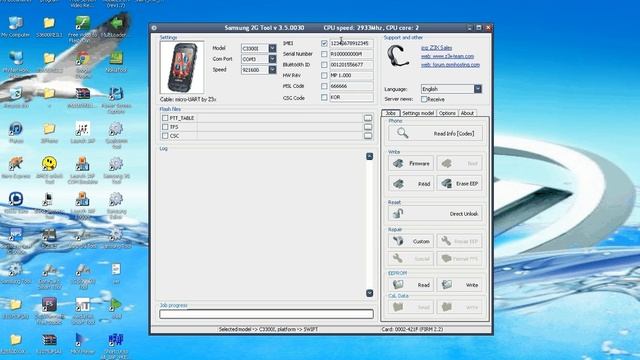Image resolution: width=640 pixels, height=360 pixels.
Task: Check the TFS flash file checkbox
Action: (x=165, y=127)
